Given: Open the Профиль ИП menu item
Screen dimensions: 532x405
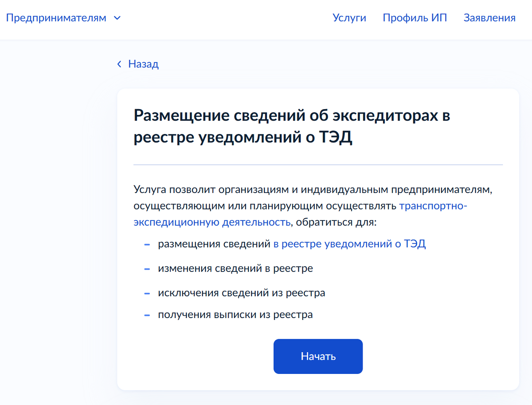Looking at the screenshot, I should tap(415, 18).
